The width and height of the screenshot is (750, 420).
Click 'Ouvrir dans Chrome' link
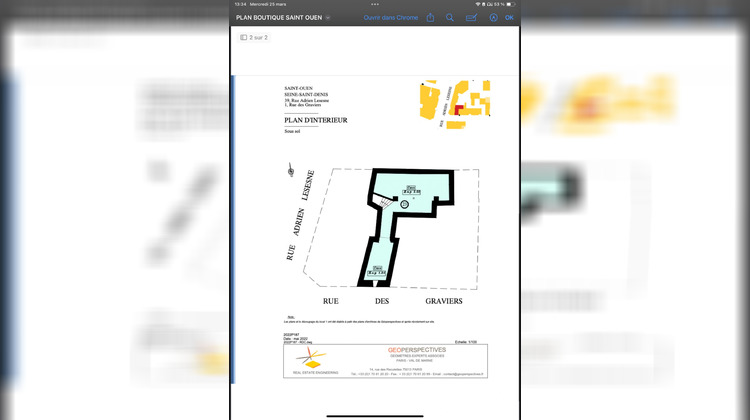[x=391, y=18]
